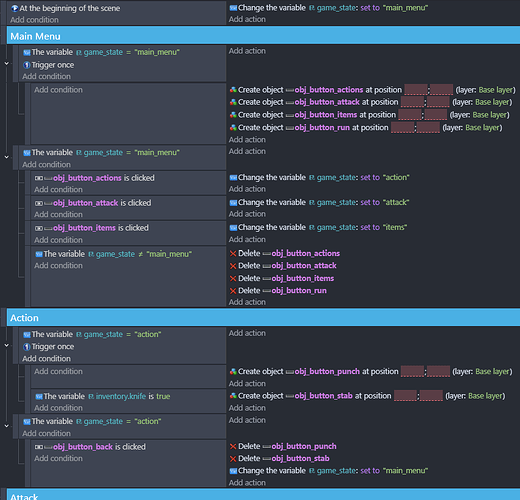Click the variable icon for set to "attack" action
Image resolution: width=520 pixels, height=500 pixels.
point(233,203)
